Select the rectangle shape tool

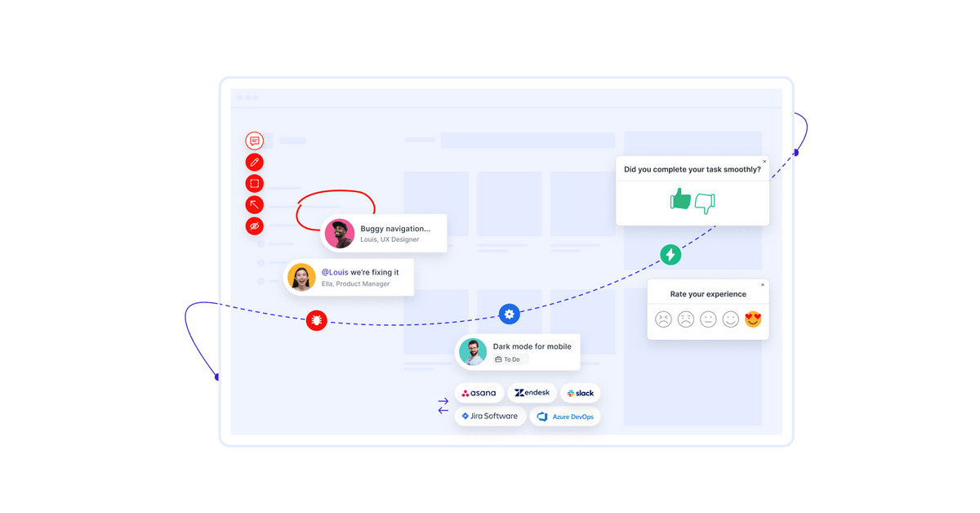point(255,184)
